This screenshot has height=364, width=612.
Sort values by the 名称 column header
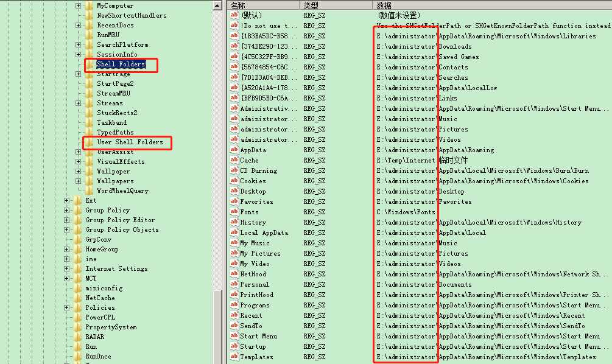264,5
